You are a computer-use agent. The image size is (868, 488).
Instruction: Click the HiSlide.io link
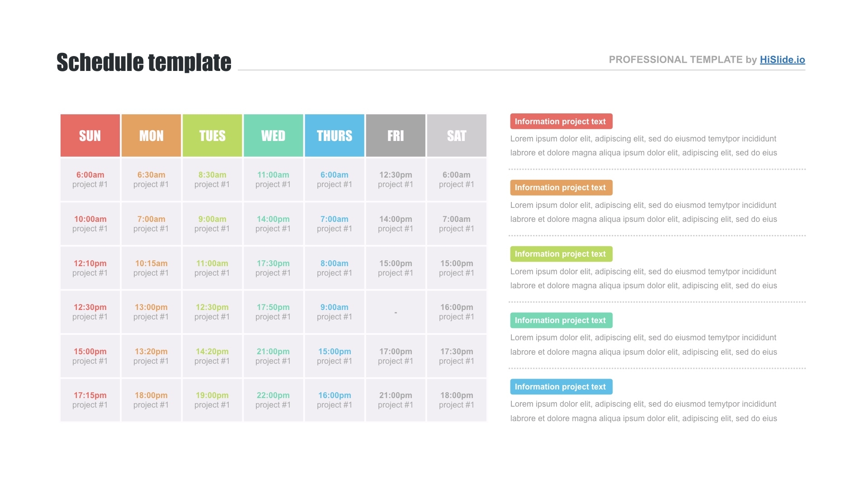[x=783, y=59]
